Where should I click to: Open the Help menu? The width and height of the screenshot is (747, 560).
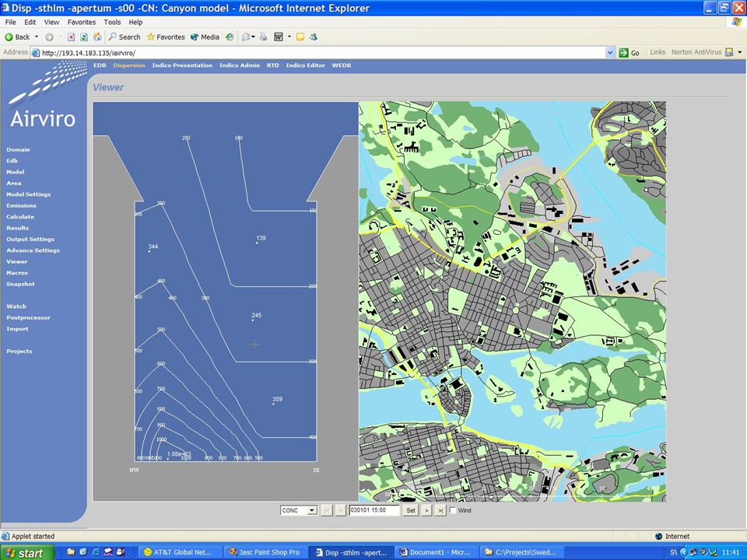click(135, 22)
